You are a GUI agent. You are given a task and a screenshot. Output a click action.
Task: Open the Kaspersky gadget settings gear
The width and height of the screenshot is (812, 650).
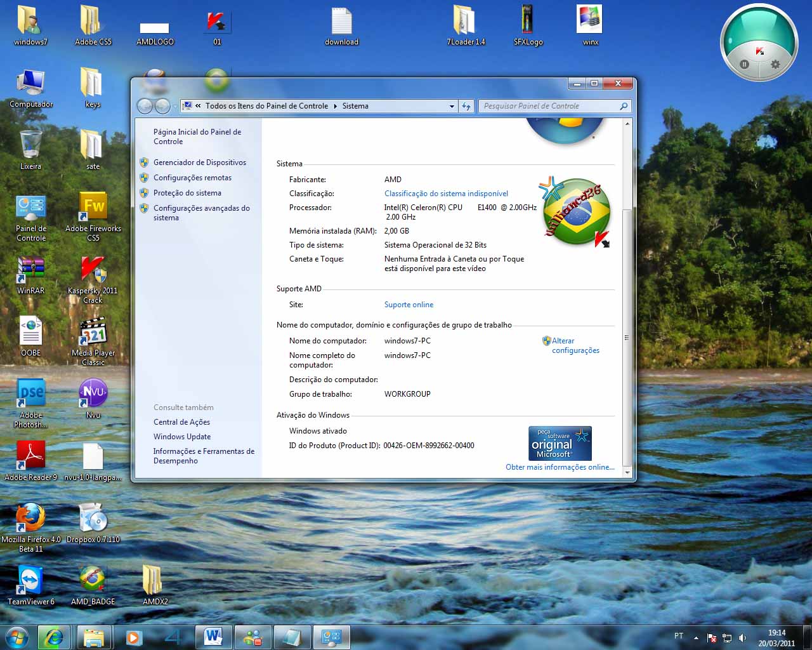click(775, 64)
